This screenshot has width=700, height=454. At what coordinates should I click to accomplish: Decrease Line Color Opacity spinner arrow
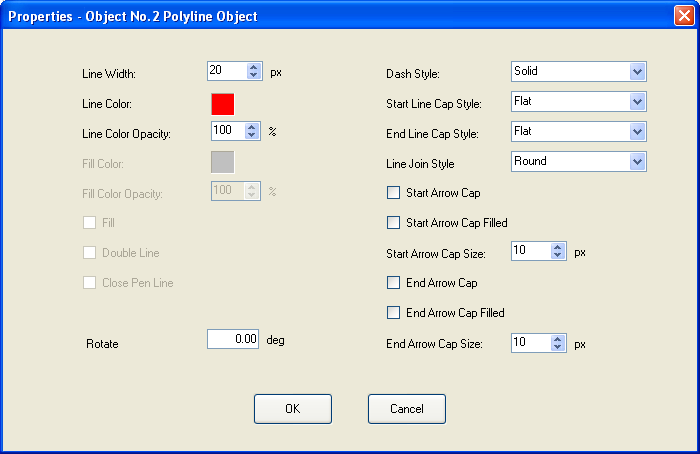pyautogui.click(x=252, y=135)
